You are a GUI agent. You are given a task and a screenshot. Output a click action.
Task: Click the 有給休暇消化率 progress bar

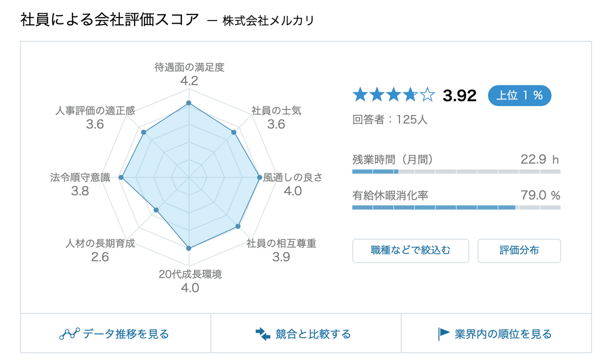pyautogui.click(x=456, y=207)
